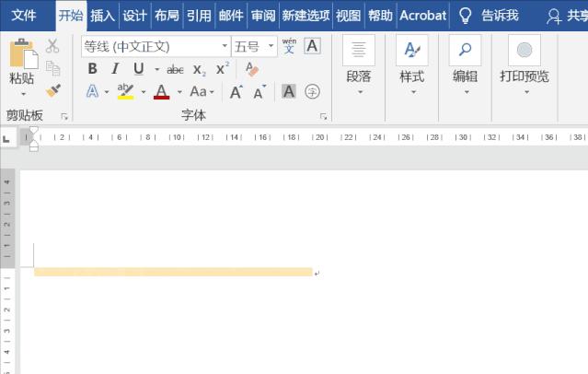The width and height of the screenshot is (588, 374).
Task: Click the Enclose Characters (circled 字) icon
Action: click(x=312, y=91)
